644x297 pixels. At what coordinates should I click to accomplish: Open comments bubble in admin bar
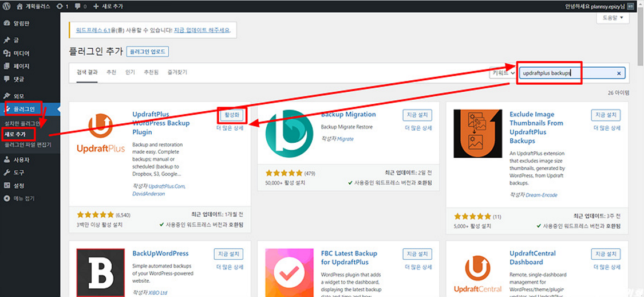82,6
